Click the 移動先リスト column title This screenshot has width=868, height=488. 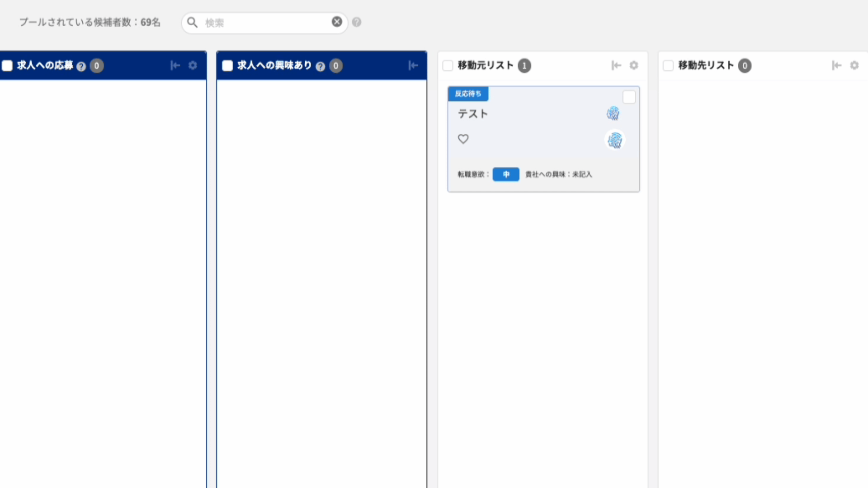(706, 66)
